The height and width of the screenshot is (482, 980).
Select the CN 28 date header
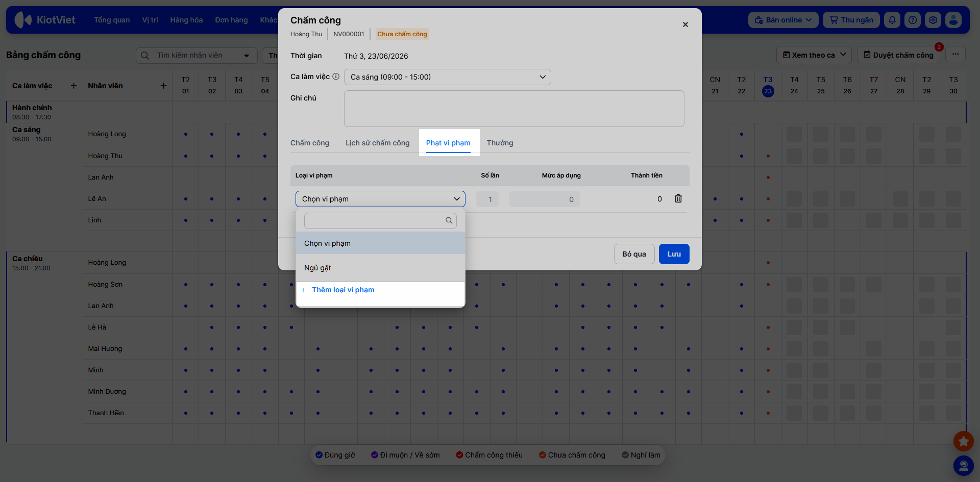pyautogui.click(x=900, y=86)
